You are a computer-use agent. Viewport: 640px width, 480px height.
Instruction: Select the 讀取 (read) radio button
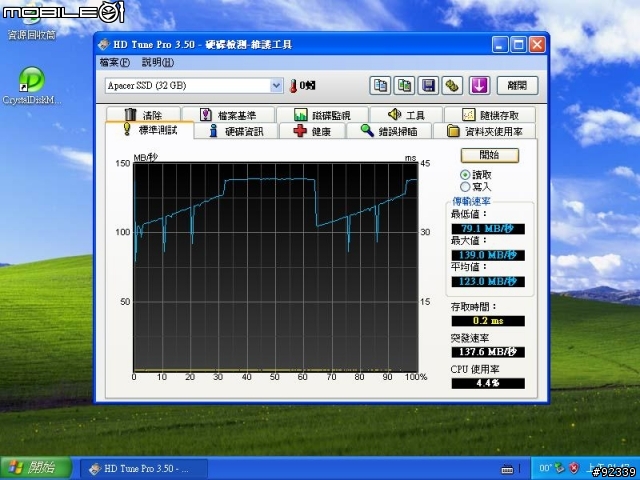(x=465, y=175)
